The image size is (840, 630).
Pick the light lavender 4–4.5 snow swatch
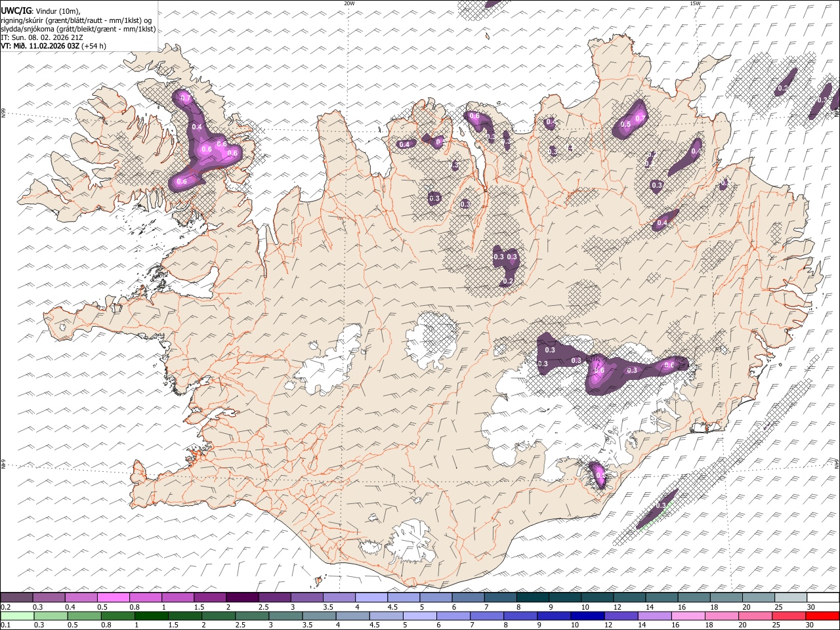pos(371,597)
